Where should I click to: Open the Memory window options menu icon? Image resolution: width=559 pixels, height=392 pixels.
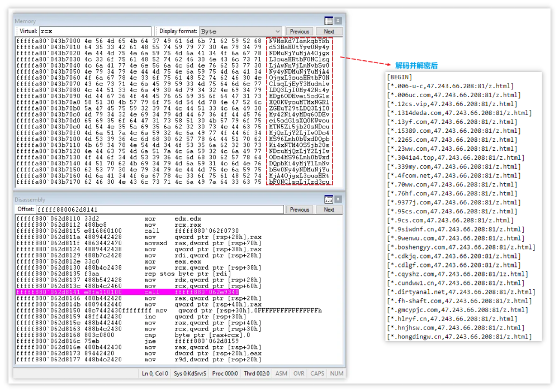click(x=329, y=21)
